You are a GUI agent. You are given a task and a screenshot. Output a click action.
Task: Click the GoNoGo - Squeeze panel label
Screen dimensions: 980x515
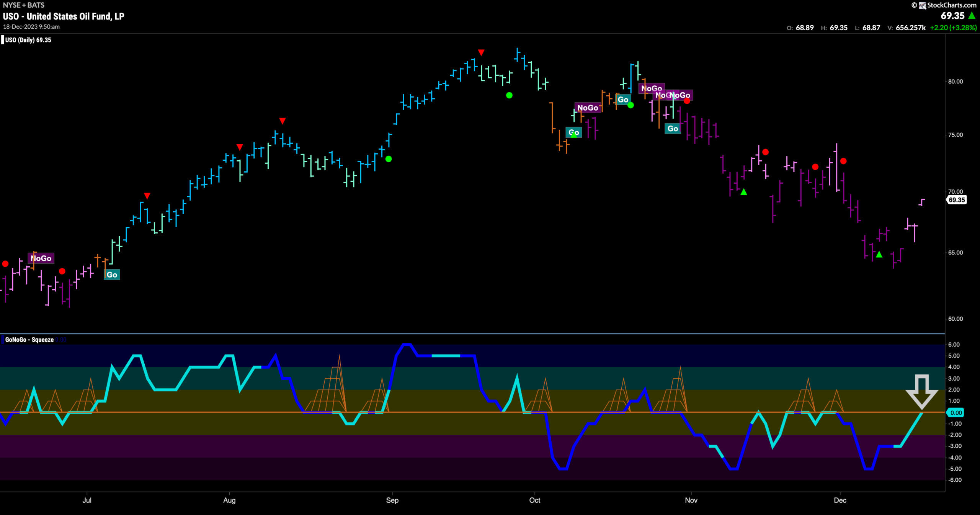(x=29, y=340)
